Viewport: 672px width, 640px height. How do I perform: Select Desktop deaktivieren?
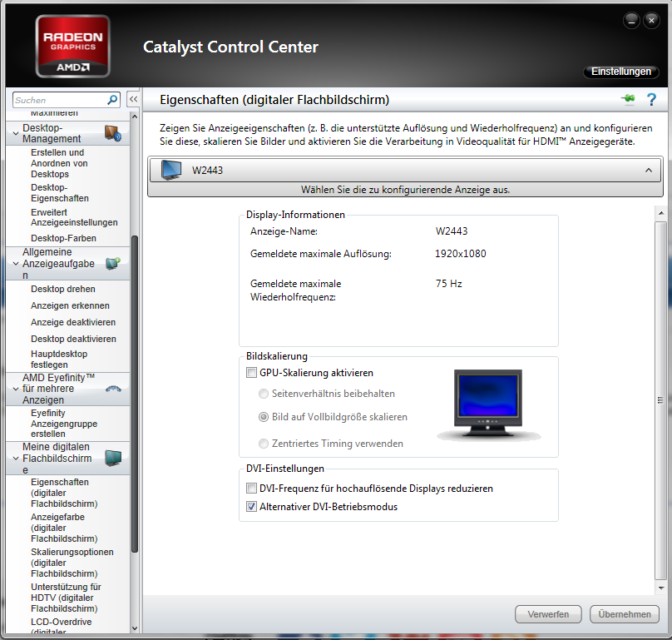(73, 340)
